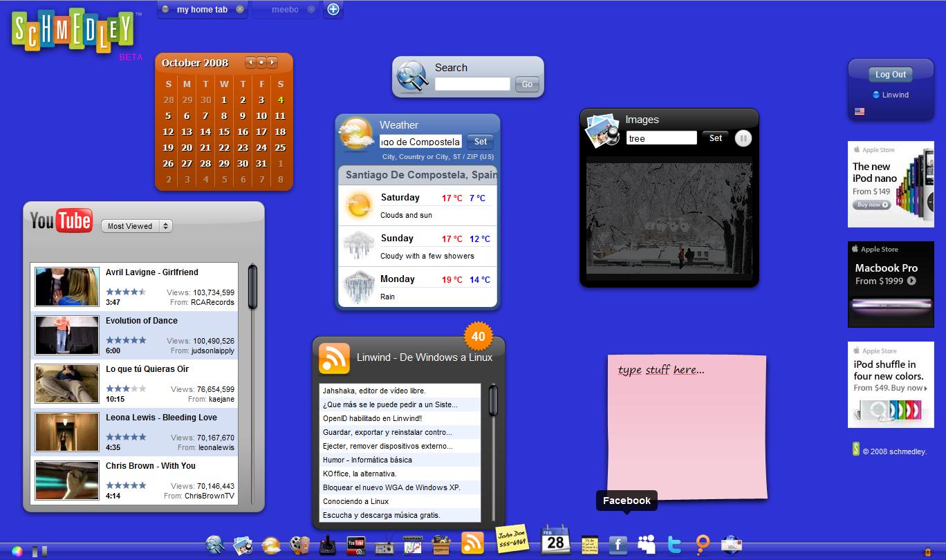
Task: Open the color wheel background picker
Action: click(17, 551)
